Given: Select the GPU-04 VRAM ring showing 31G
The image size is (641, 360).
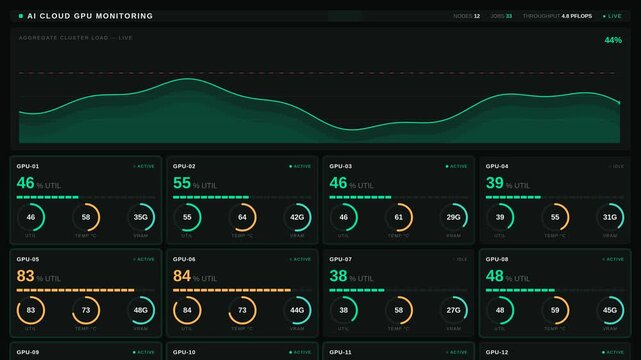Looking at the screenshot, I should tap(610, 217).
